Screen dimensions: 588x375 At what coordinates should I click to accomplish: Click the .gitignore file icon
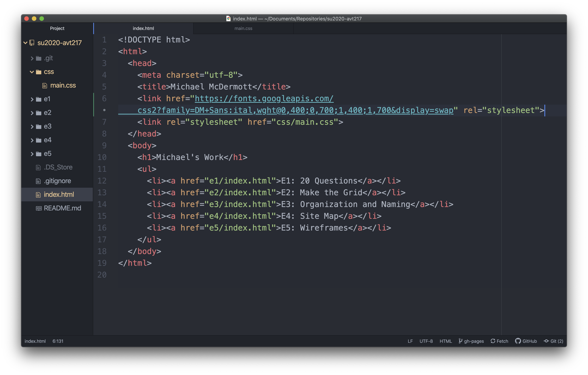pos(38,181)
